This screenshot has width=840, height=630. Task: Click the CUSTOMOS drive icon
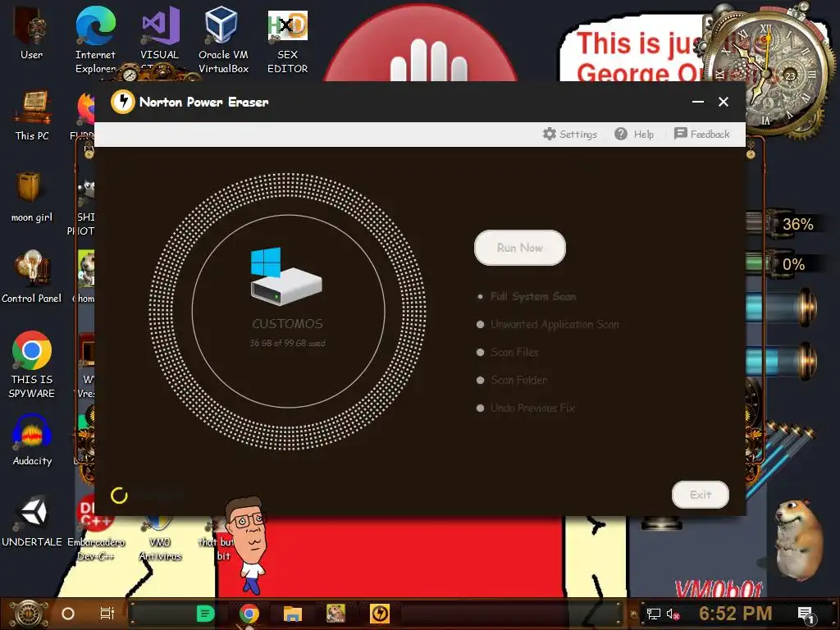pos(286,276)
